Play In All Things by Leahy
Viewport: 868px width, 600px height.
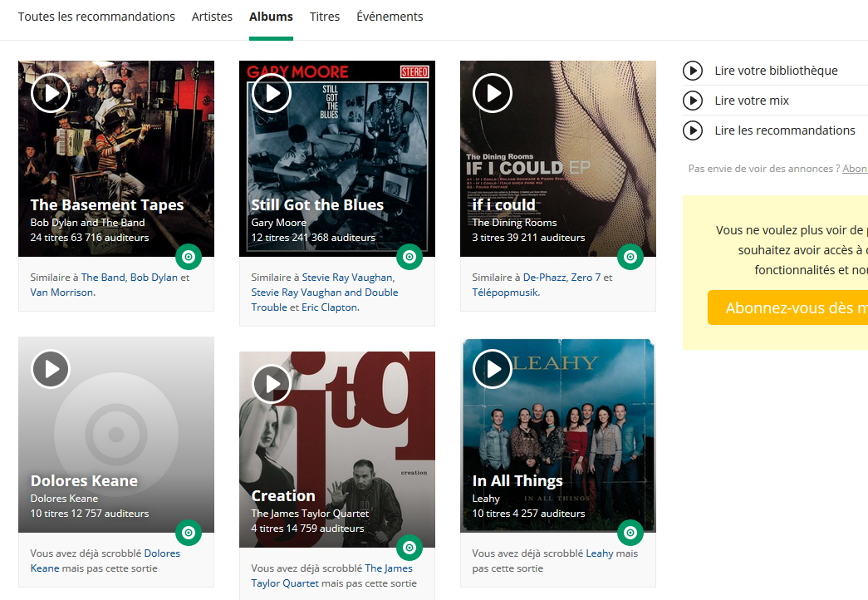point(492,369)
